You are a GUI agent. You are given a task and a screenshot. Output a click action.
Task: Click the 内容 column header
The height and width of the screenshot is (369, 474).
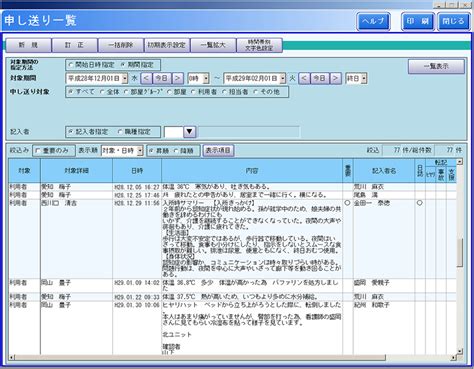(x=252, y=171)
